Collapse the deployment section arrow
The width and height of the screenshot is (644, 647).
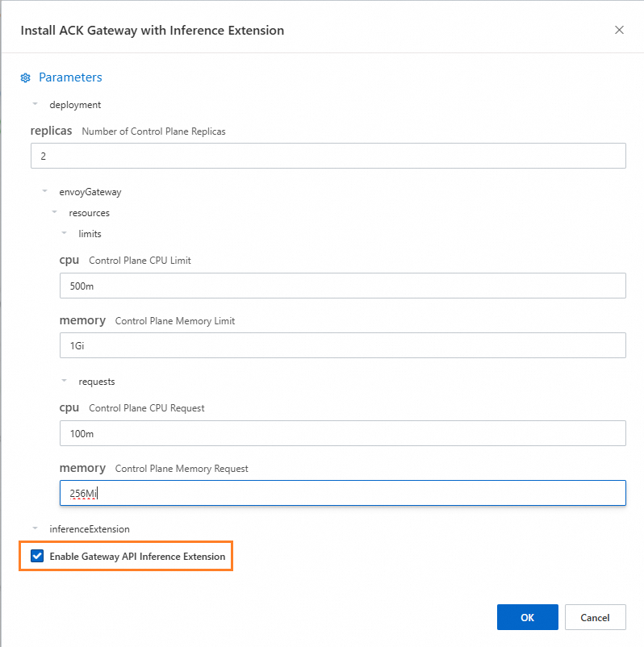35,104
